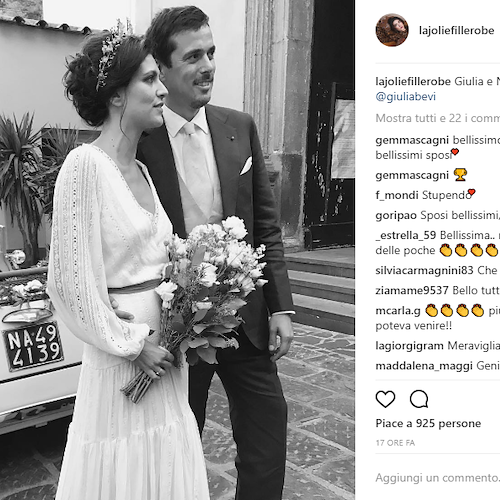The height and width of the screenshot is (500, 500).
Task: Open lagiorgigram commenter profile
Action: 409,346
